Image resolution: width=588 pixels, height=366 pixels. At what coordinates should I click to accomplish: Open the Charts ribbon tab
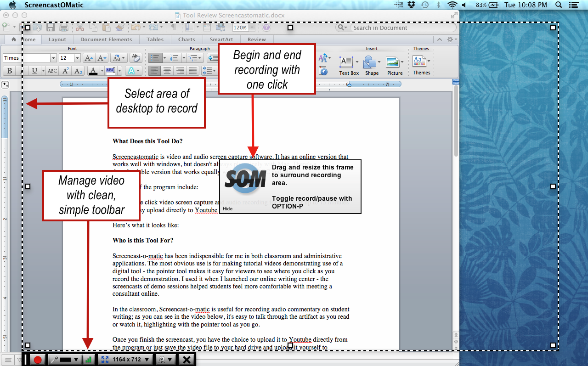click(187, 39)
